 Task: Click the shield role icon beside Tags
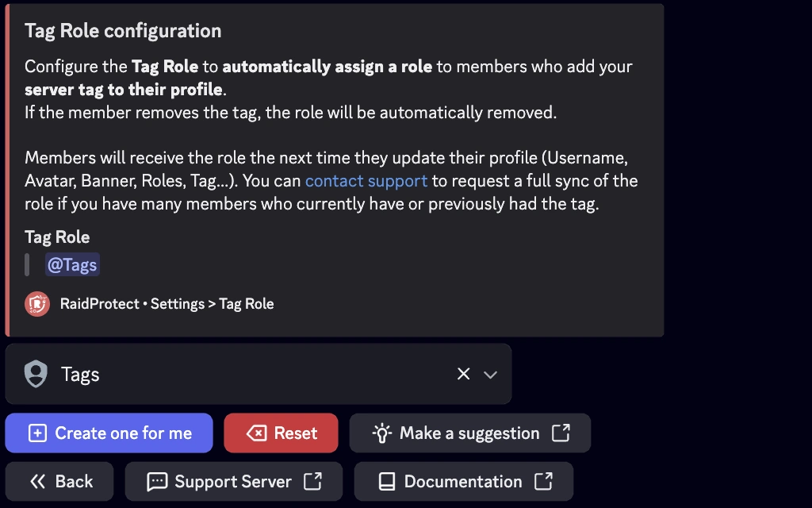pyautogui.click(x=36, y=374)
